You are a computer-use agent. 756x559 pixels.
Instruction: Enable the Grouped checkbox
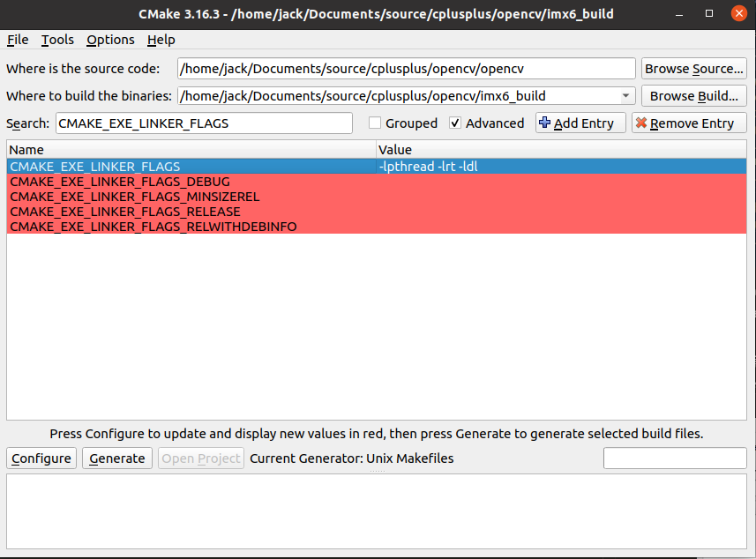click(x=375, y=123)
